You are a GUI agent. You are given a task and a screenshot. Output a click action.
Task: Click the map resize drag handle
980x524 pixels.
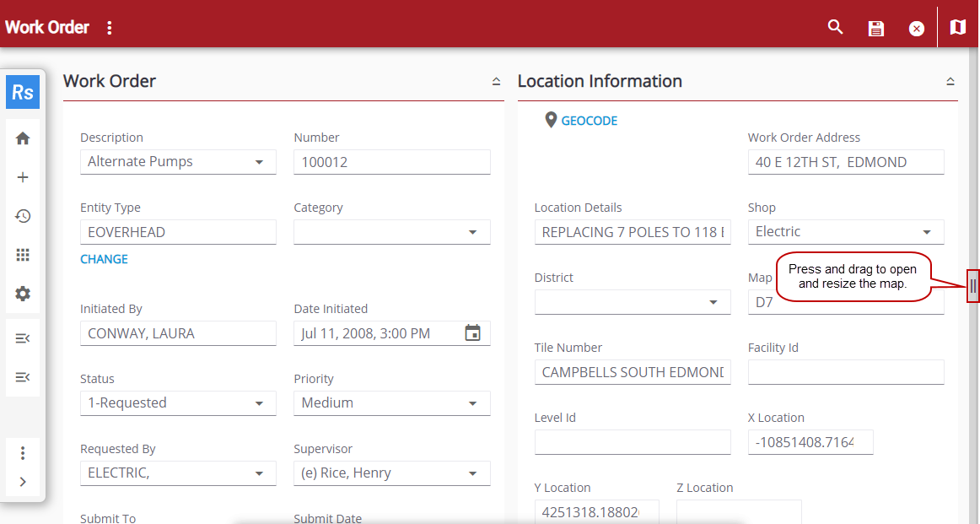(972, 287)
